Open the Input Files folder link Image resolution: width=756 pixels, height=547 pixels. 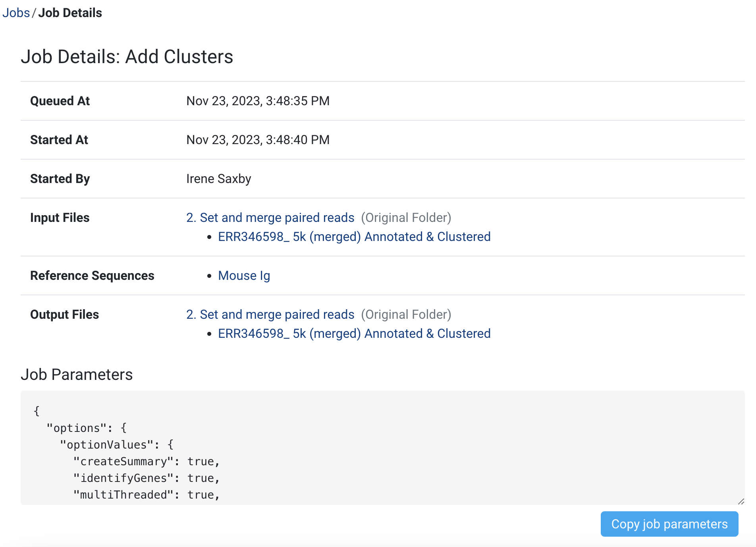(x=270, y=218)
